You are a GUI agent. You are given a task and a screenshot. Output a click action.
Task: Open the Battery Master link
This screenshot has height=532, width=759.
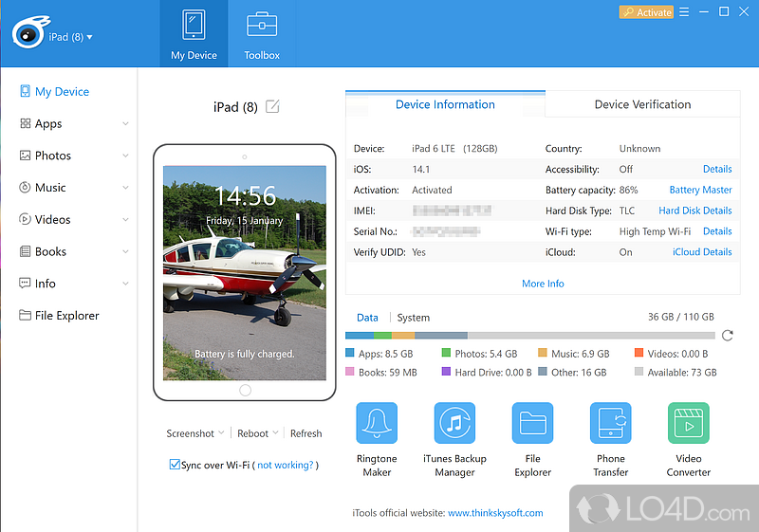(700, 190)
